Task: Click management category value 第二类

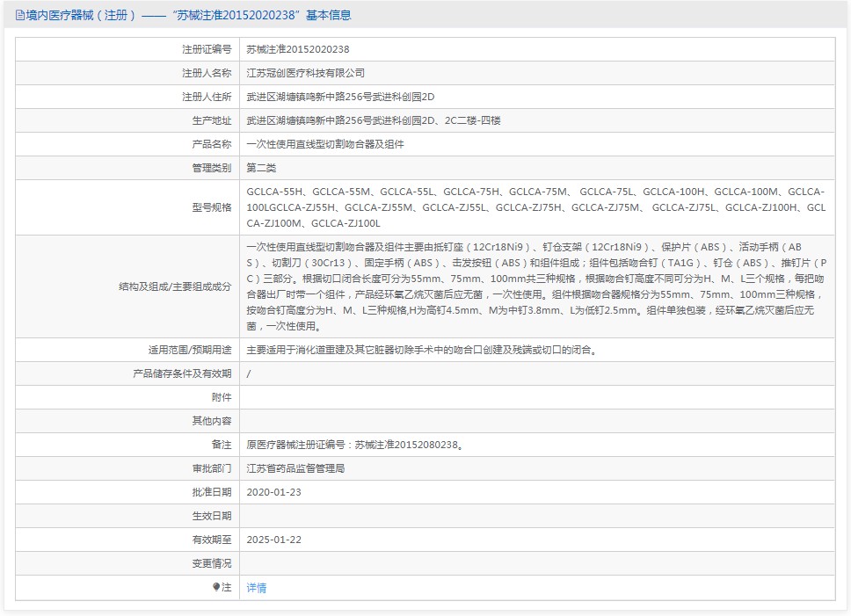Action: [261, 168]
